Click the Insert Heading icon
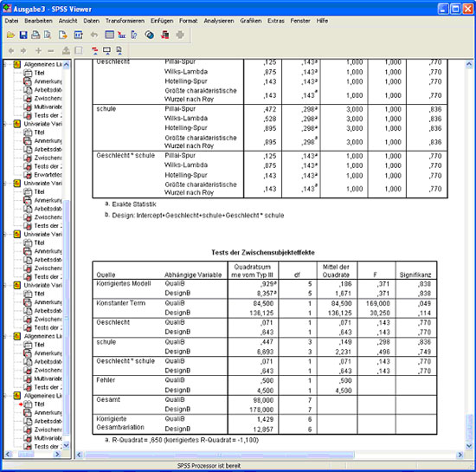This screenshot has height=472, width=476. point(94,51)
